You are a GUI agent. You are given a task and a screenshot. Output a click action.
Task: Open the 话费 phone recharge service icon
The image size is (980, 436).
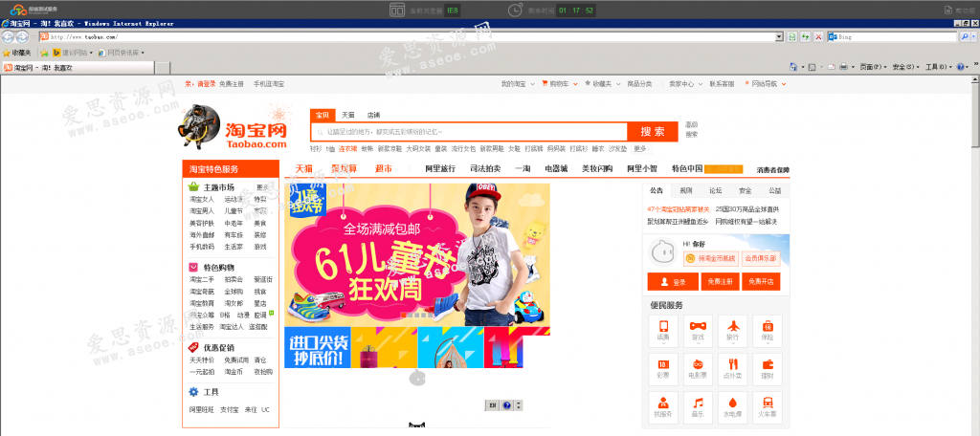click(x=663, y=327)
